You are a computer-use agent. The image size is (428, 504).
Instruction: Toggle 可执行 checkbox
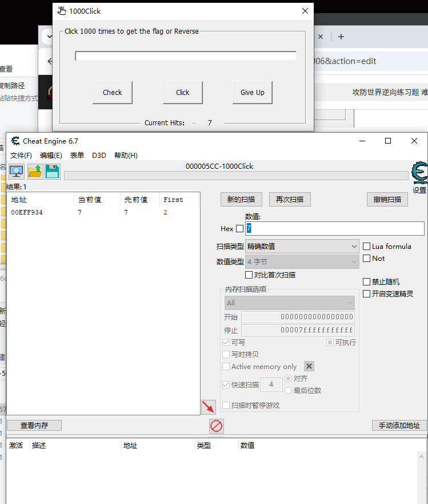[x=330, y=342]
